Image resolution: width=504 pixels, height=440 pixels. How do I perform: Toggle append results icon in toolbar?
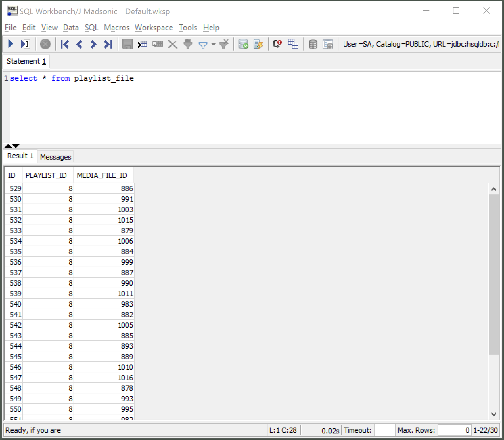pos(293,44)
